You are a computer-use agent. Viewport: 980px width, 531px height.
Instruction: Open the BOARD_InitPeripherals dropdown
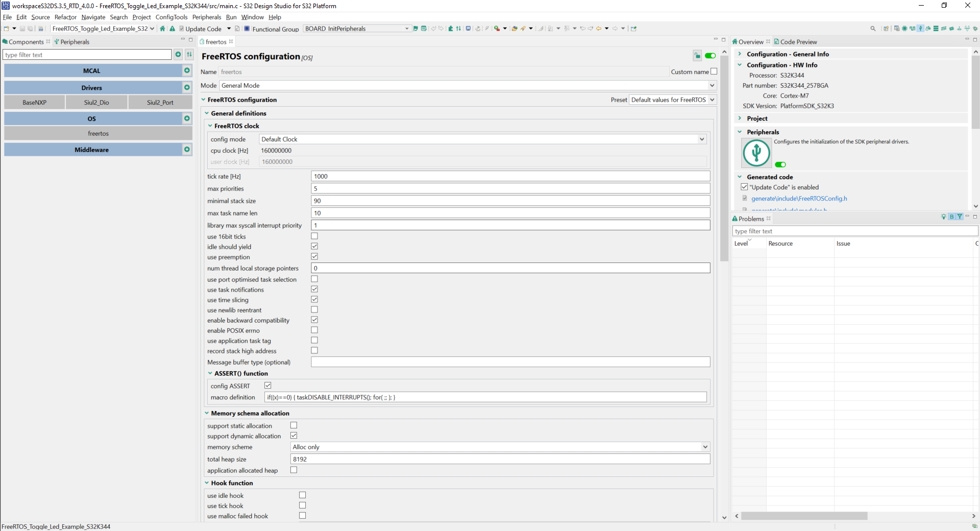[406, 29]
